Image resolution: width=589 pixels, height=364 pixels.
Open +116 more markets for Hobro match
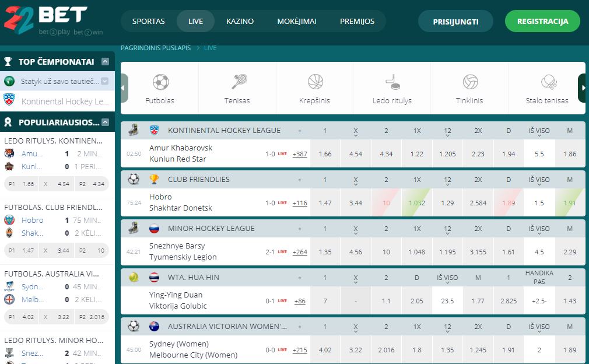(300, 203)
